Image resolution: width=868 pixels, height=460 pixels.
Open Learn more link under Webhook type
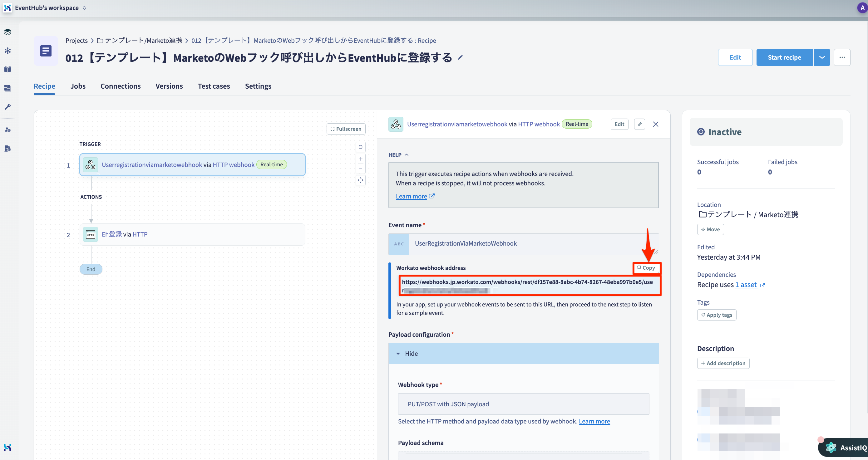[594, 421]
